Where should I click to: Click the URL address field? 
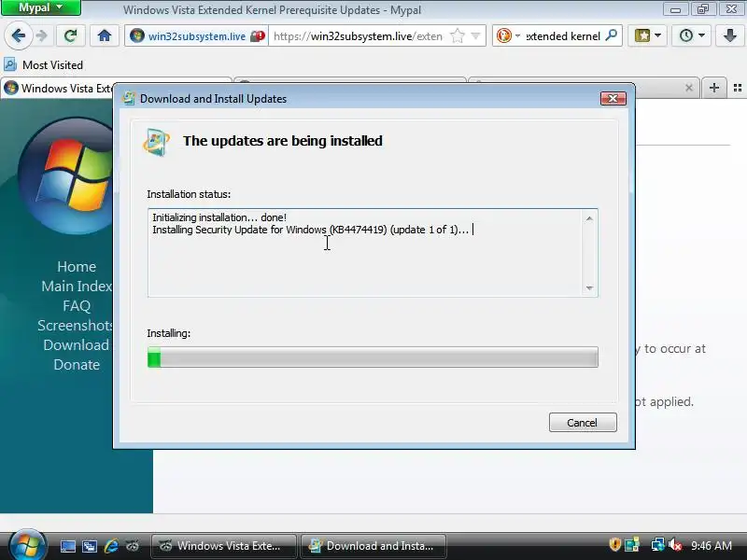[358, 36]
